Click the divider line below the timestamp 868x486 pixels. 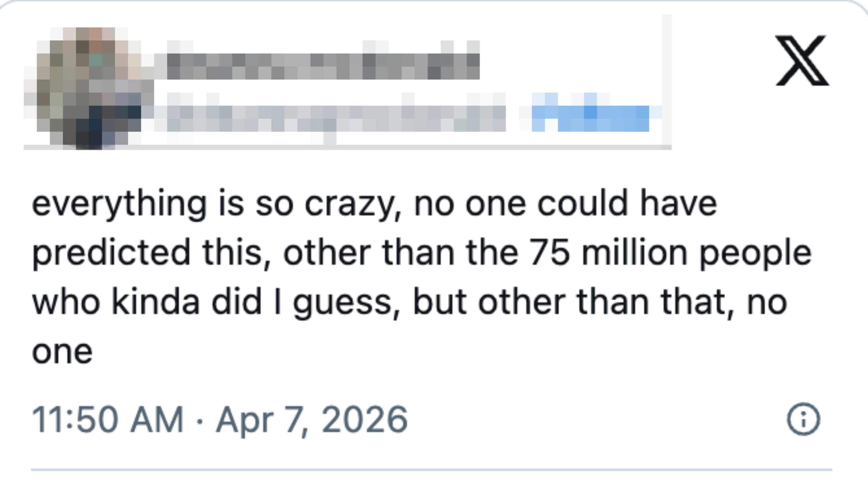(x=431, y=469)
